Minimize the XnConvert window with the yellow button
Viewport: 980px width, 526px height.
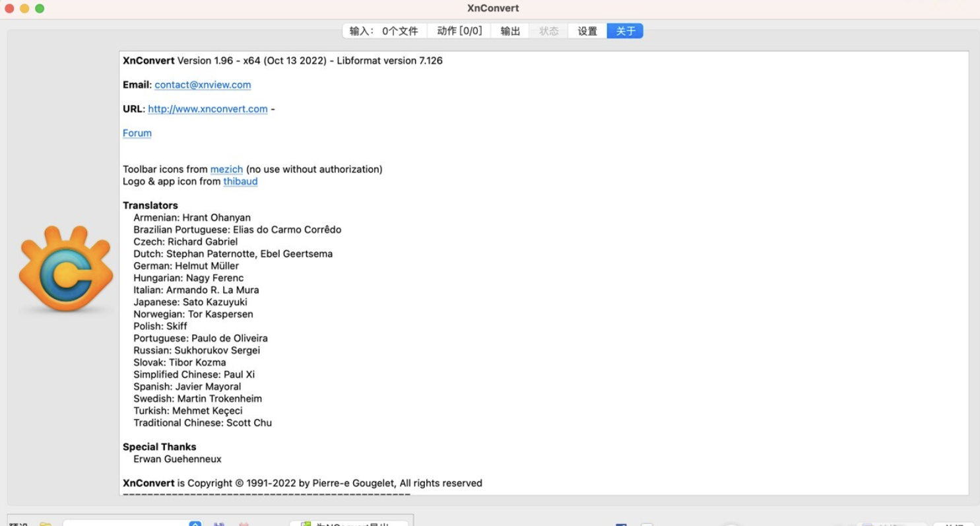[x=24, y=9]
